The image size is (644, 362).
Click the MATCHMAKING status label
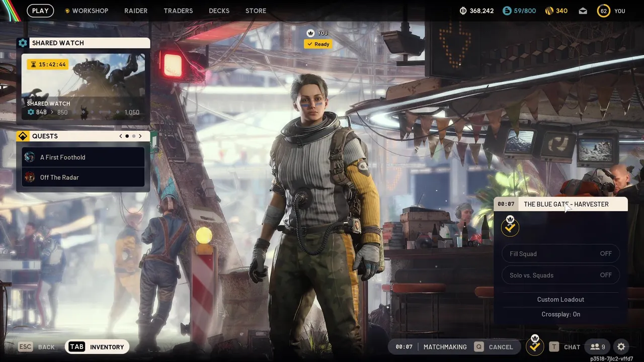pos(445,347)
